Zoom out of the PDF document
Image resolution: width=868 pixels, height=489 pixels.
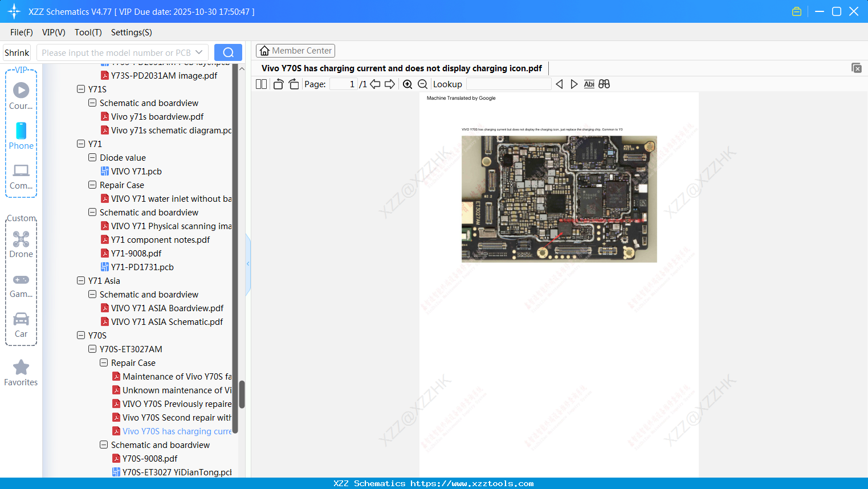422,84
